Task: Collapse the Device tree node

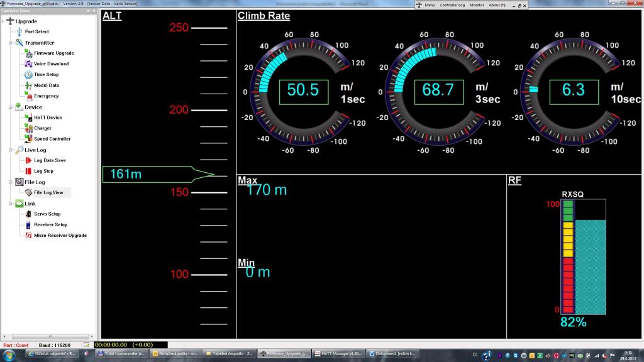Action: (x=11, y=107)
